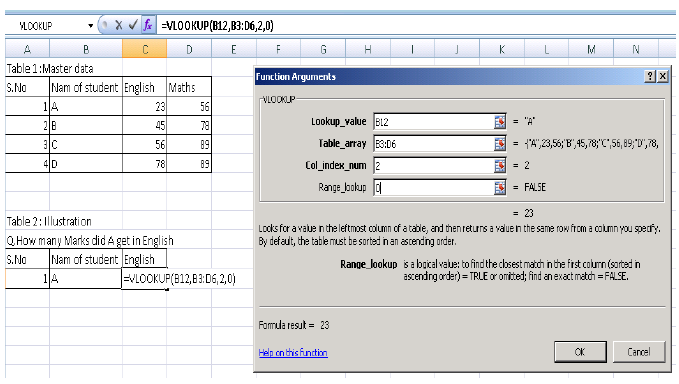
Task: Click student name cell 'C' in Table 1
Action: [x=86, y=145]
